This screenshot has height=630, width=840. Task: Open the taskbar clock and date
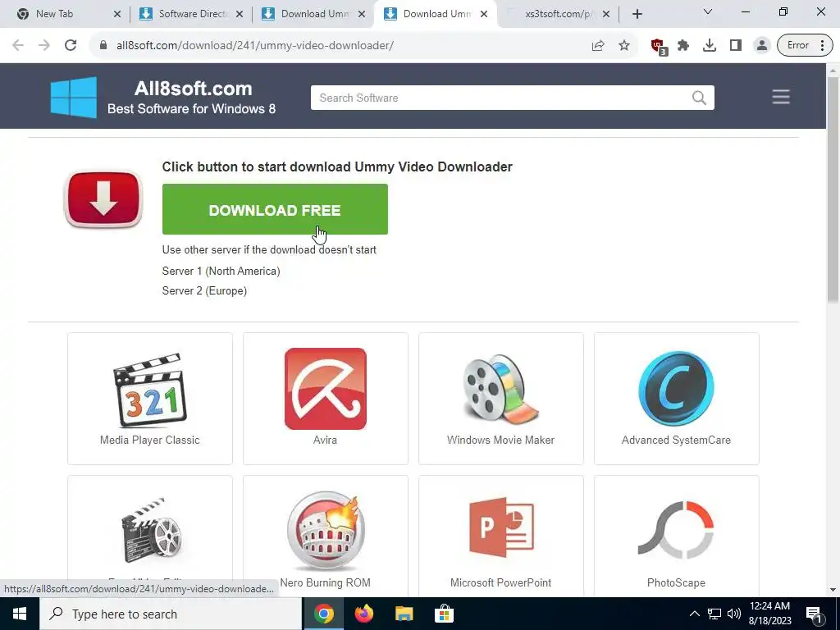pyautogui.click(x=769, y=614)
